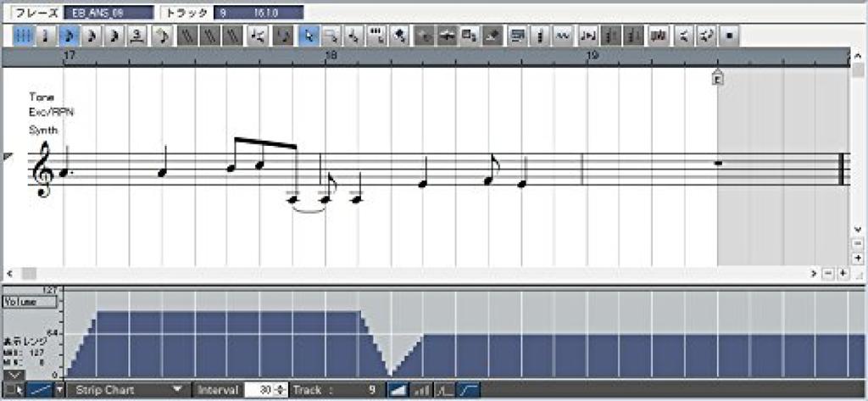Screen dimensions: 868x401
Task: Click the Synth row label
Action: tap(44, 131)
